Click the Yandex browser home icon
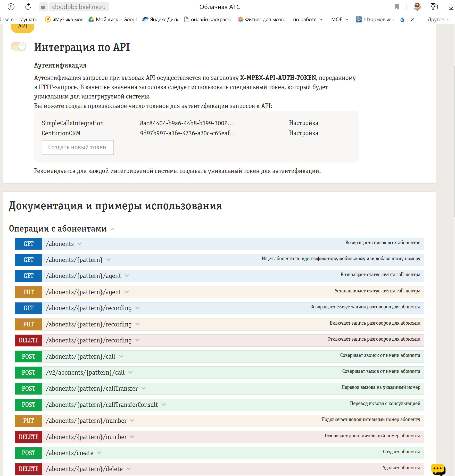 click(x=11, y=7)
